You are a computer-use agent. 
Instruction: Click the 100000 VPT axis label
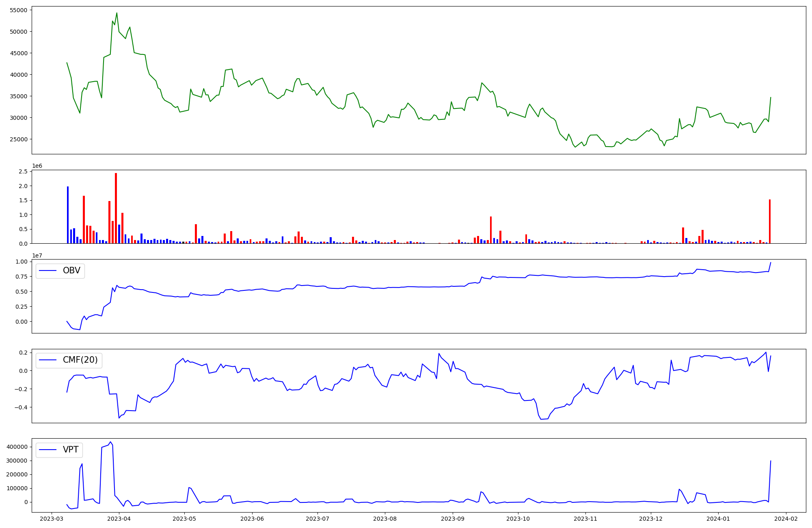pyautogui.click(x=18, y=488)
